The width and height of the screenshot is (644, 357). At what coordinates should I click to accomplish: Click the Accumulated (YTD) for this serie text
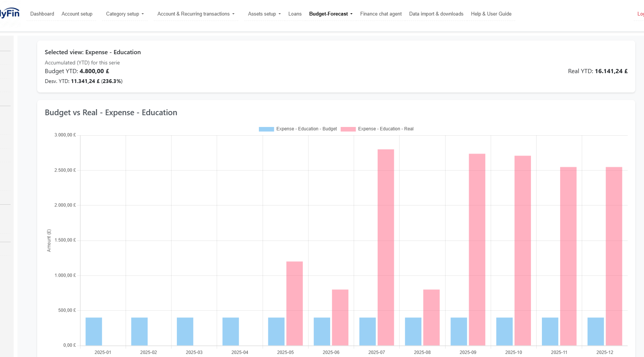pos(82,63)
